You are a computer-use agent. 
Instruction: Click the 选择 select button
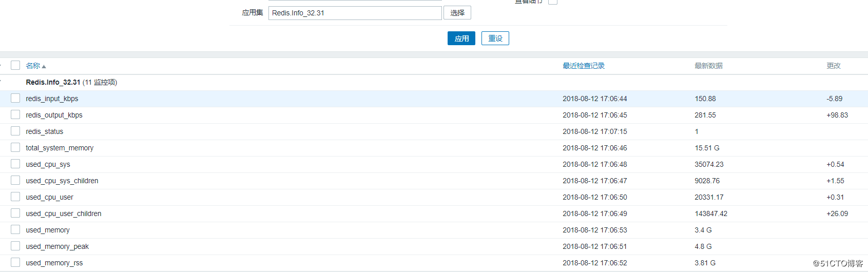coord(457,13)
